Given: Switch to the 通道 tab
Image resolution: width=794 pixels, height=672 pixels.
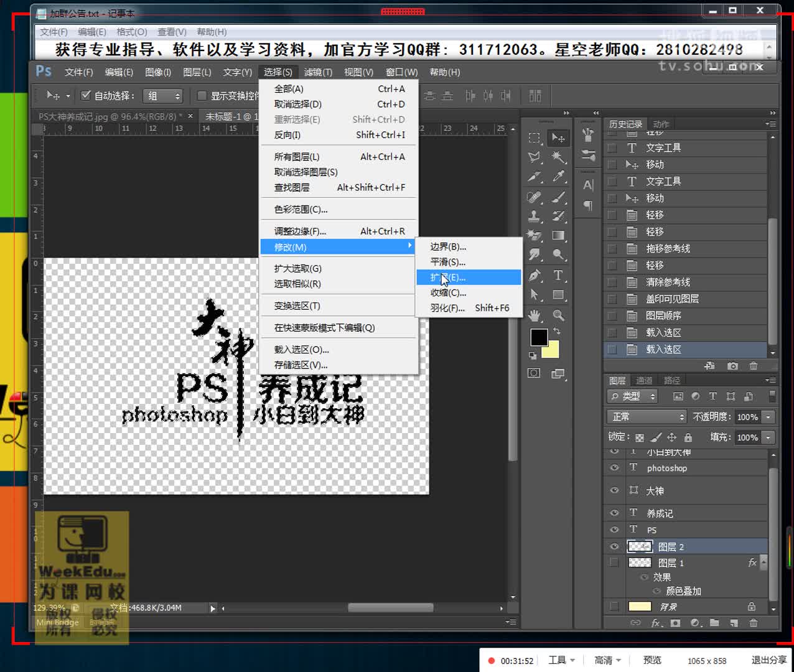Looking at the screenshot, I should [x=644, y=380].
